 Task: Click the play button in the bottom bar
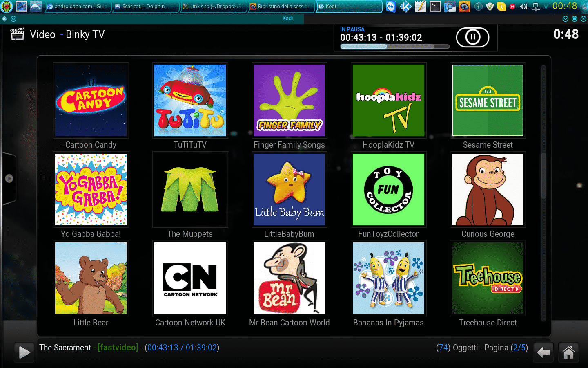point(24,352)
